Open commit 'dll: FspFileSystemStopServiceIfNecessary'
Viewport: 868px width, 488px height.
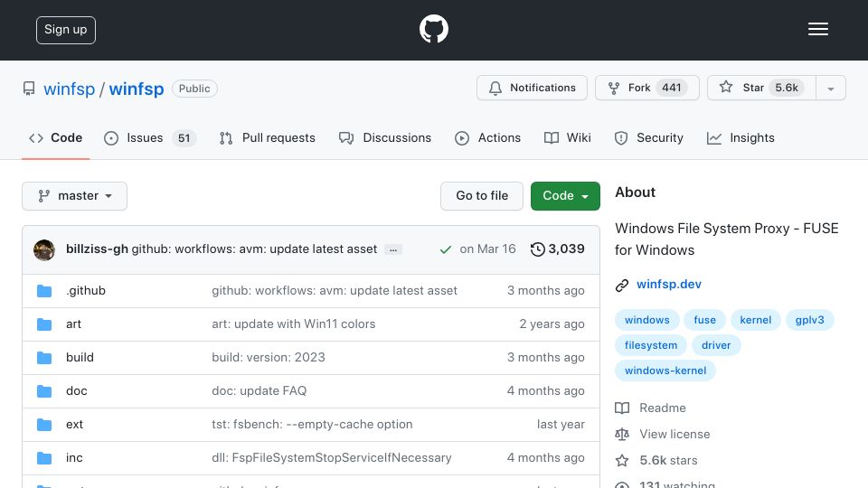coord(332,458)
